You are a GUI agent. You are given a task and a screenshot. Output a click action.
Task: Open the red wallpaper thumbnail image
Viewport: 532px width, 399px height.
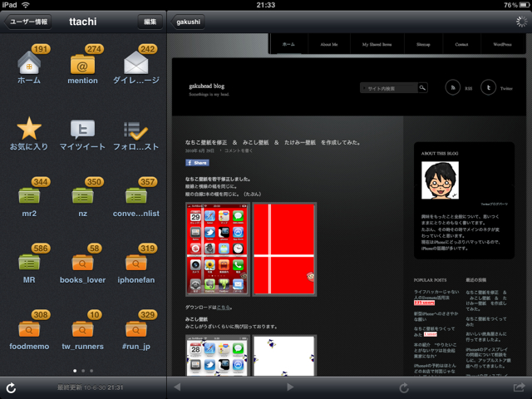click(x=284, y=249)
